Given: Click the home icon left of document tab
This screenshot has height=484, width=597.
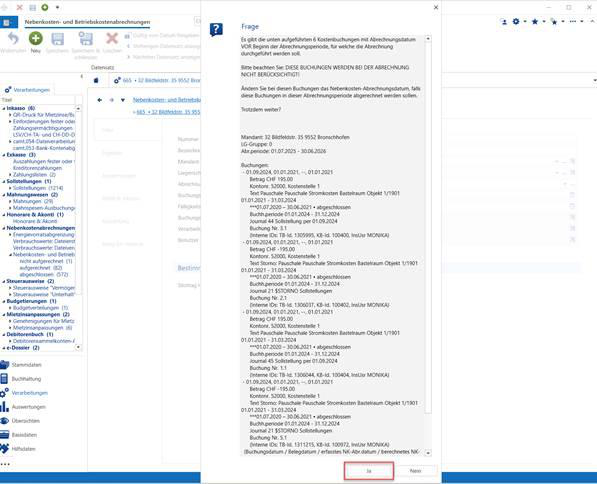Looking at the screenshot, I should click(x=96, y=80).
